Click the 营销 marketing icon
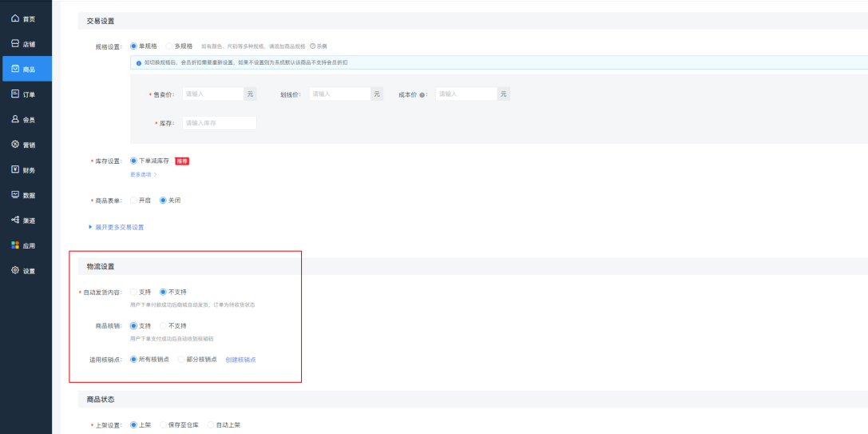 pos(14,145)
